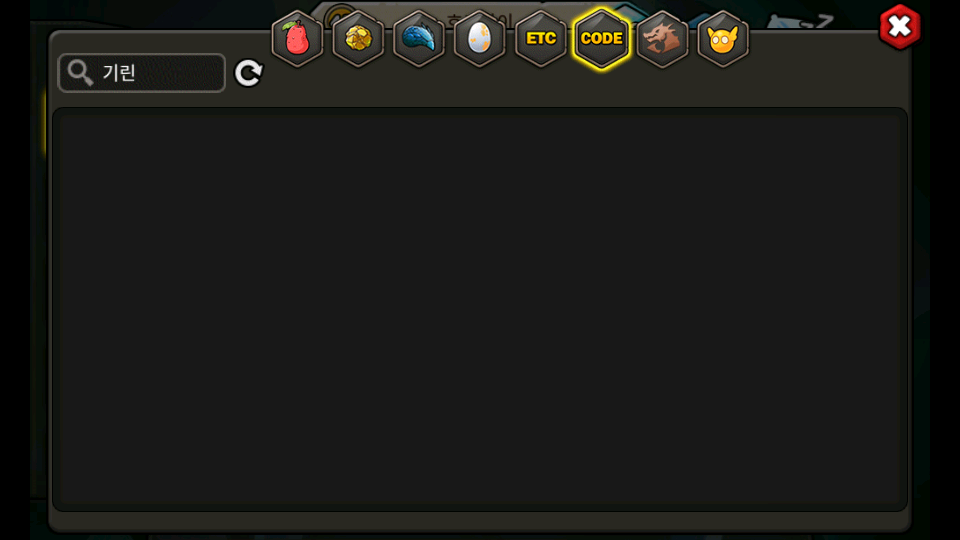Click the partially hidden title text behind egg tab
Image resolution: width=960 pixels, height=540 pixels.
(479, 20)
